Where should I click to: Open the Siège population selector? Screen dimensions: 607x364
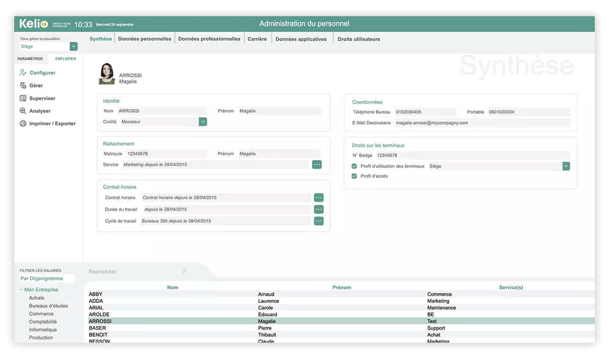pos(73,46)
